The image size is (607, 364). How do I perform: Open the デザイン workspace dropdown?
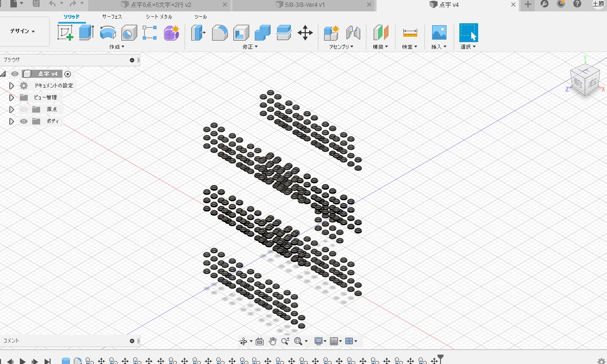[x=23, y=31]
